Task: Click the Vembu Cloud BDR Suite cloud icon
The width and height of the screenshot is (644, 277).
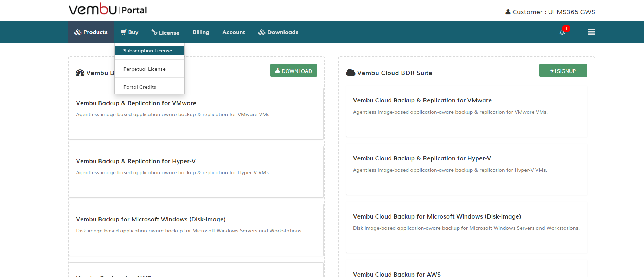Action: coord(351,73)
